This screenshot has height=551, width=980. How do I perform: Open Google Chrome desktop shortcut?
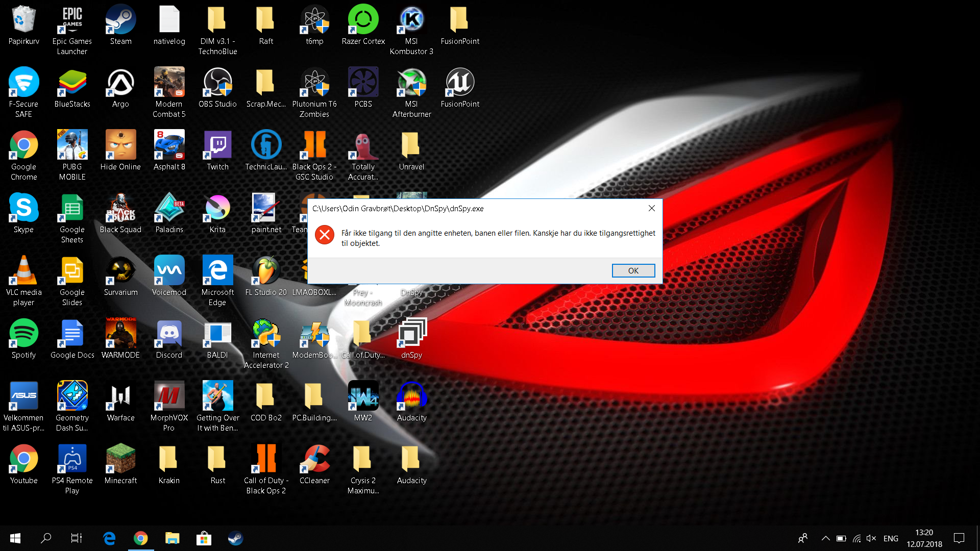tap(23, 156)
